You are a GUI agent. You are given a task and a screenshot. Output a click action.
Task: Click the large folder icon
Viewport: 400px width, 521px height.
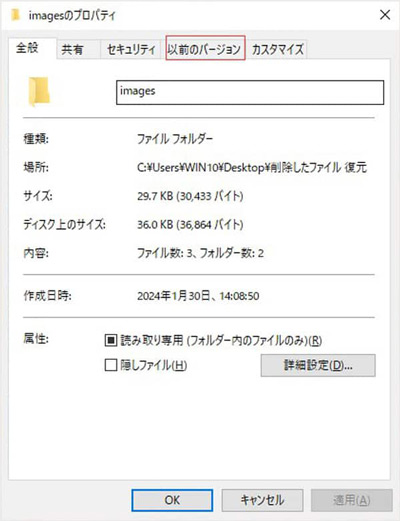click(x=39, y=92)
